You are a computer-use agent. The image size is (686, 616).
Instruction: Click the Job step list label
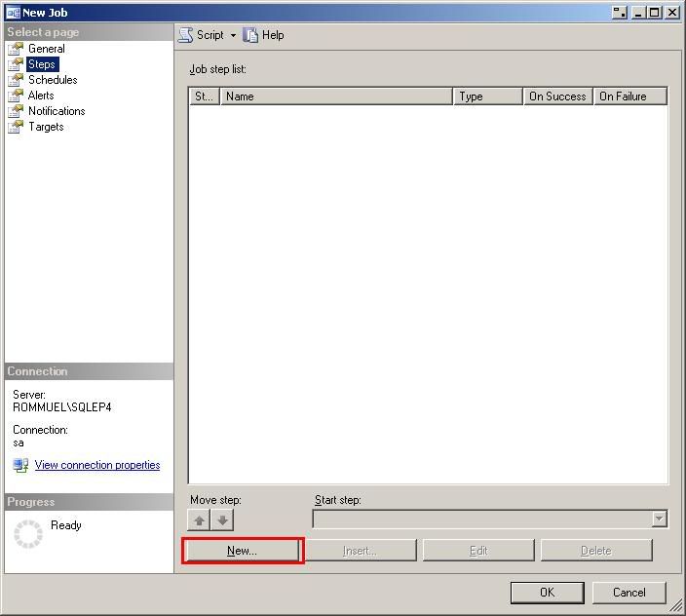pyautogui.click(x=218, y=69)
